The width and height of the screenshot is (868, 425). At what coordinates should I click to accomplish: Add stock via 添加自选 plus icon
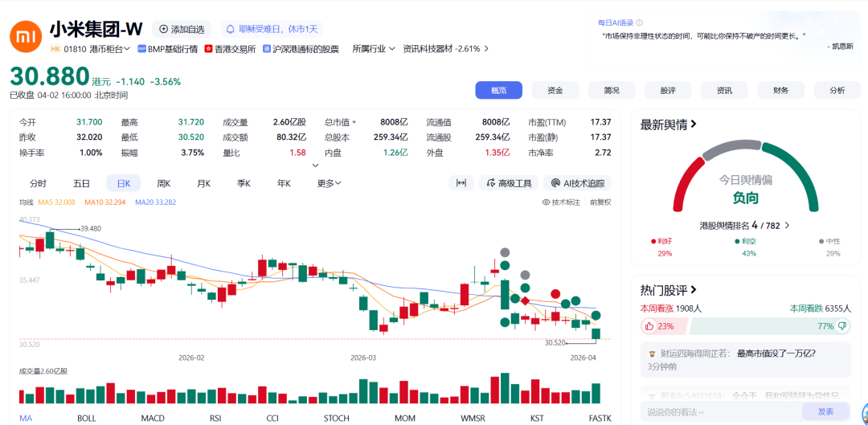164,29
